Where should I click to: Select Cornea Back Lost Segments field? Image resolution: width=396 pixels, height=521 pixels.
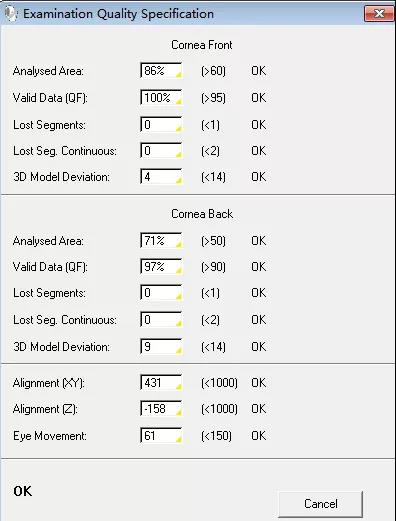tap(161, 293)
